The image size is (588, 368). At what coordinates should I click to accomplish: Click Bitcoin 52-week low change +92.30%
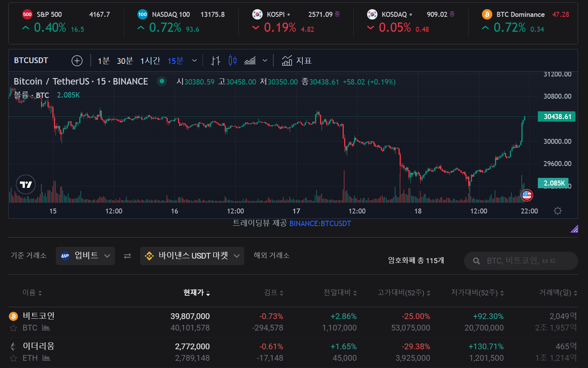[488, 316]
